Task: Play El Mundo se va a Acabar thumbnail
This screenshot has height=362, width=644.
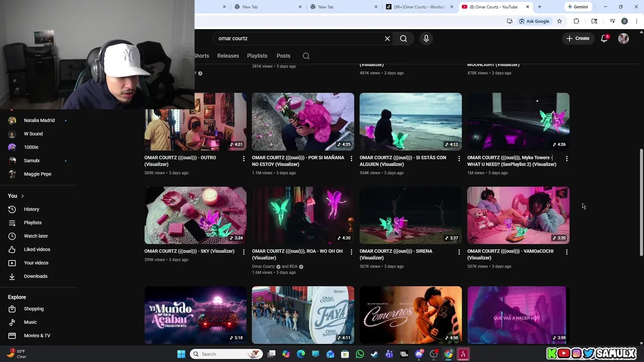Action: (195, 315)
